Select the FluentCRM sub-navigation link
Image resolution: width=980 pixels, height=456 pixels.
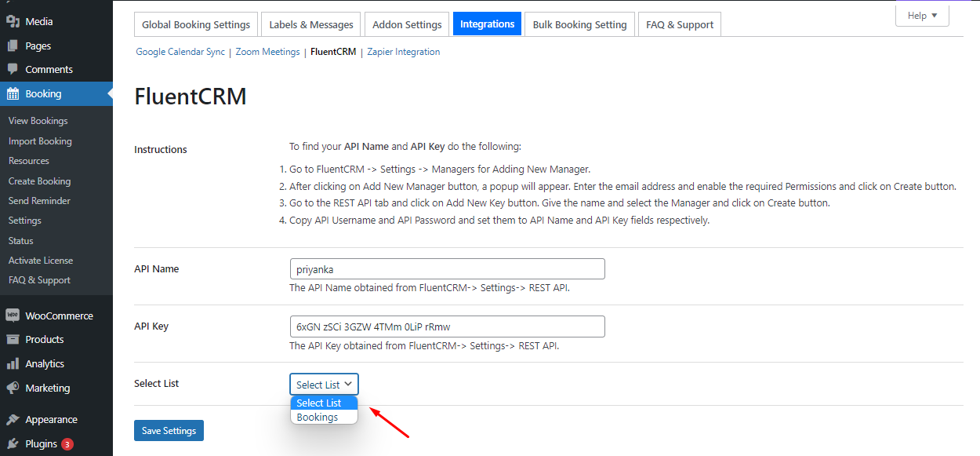tap(333, 52)
